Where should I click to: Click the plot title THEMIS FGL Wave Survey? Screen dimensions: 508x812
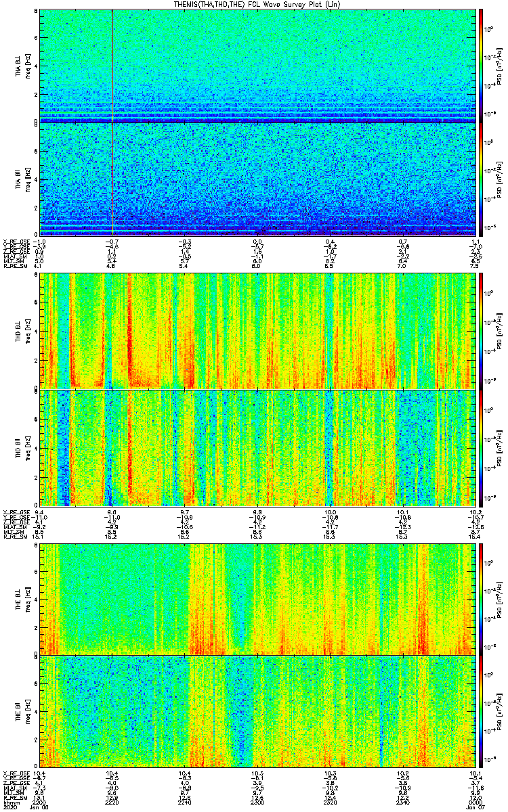257,5
